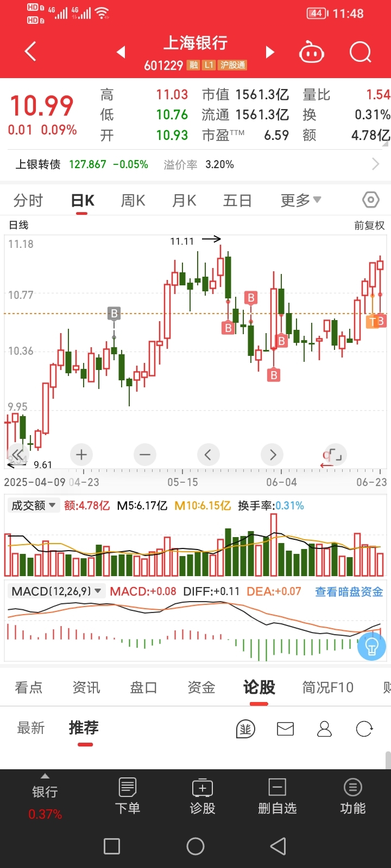Image resolution: width=391 pixels, height=868 pixels.
Task: Open 成交额 indicator dropdown
Action: coord(33,506)
